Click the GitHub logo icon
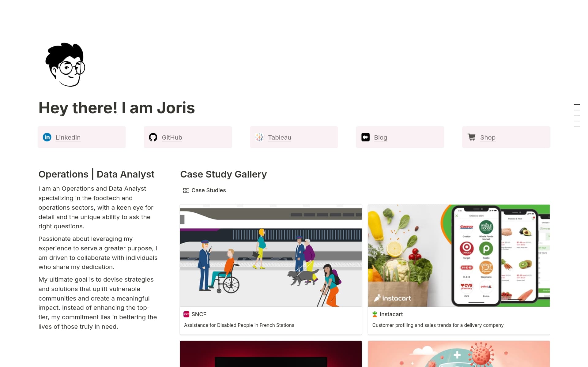Screen dimensions: 588x367 (153, 137)
